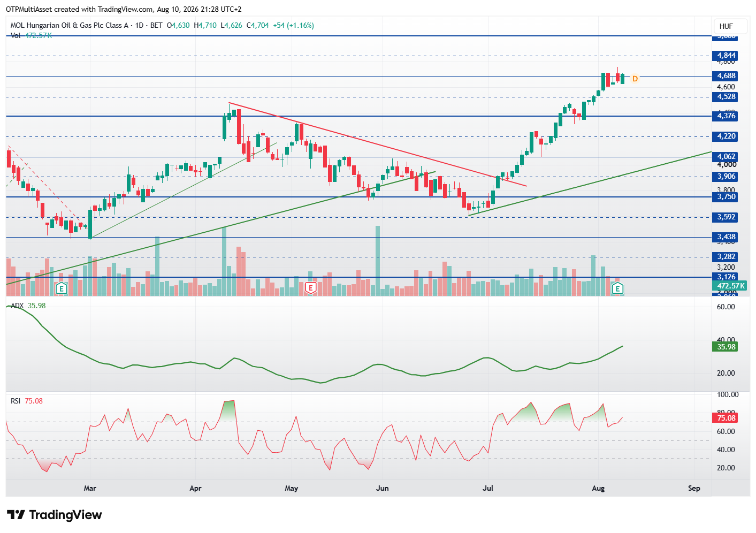Click the 40.00 RSI scale tick
Screen dimensions: 756x533
click(x=726, y=450)
